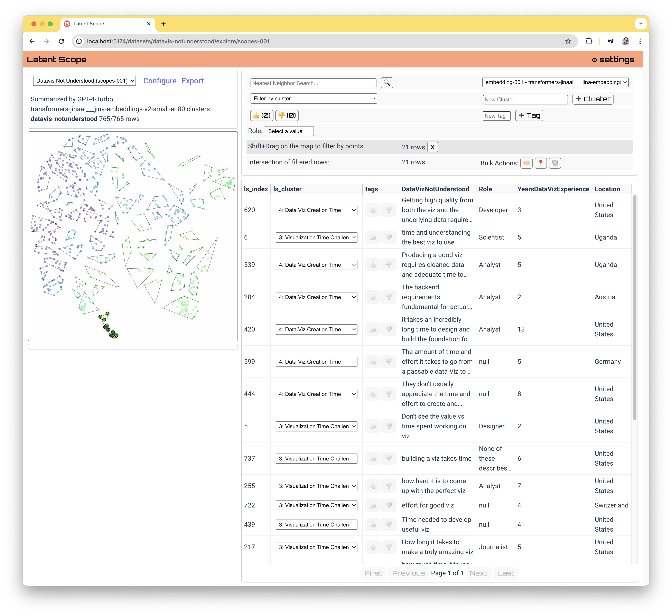The width and height of the screenshot is (672, 616).
Task: Focus the Nearest Neighbor Search field
Action: point(313,83)
